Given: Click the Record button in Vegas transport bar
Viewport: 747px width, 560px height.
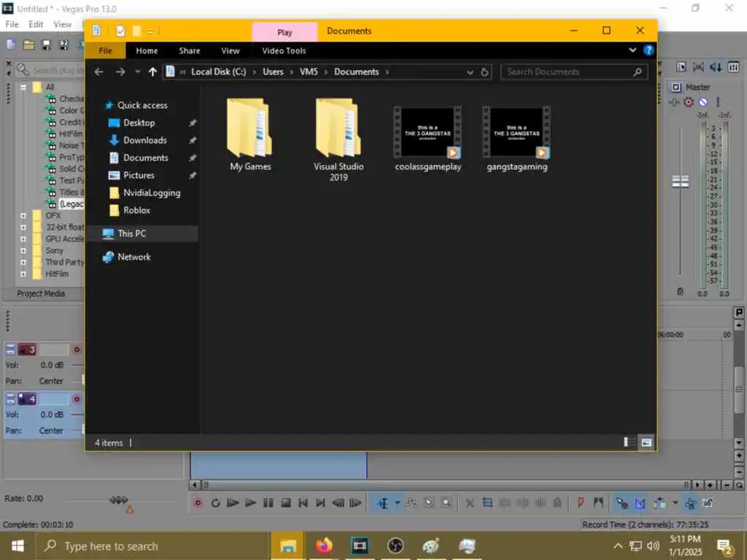Looking at the screenshot, I should (198, 503).
